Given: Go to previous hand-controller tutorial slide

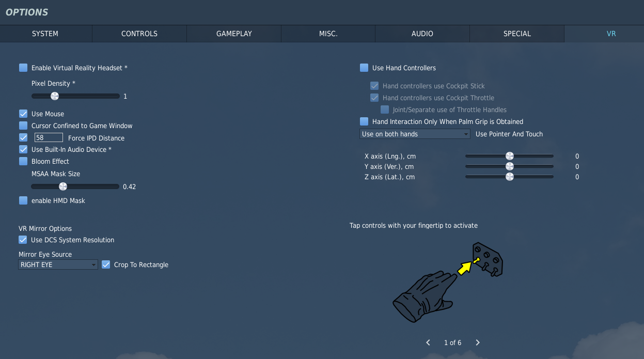Looking at the screenshot, I should click(x=428, y=342).
